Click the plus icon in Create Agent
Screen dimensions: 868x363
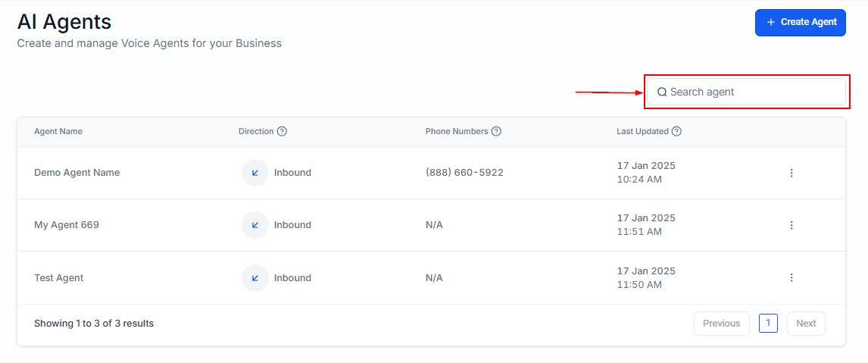coord(770,22)
